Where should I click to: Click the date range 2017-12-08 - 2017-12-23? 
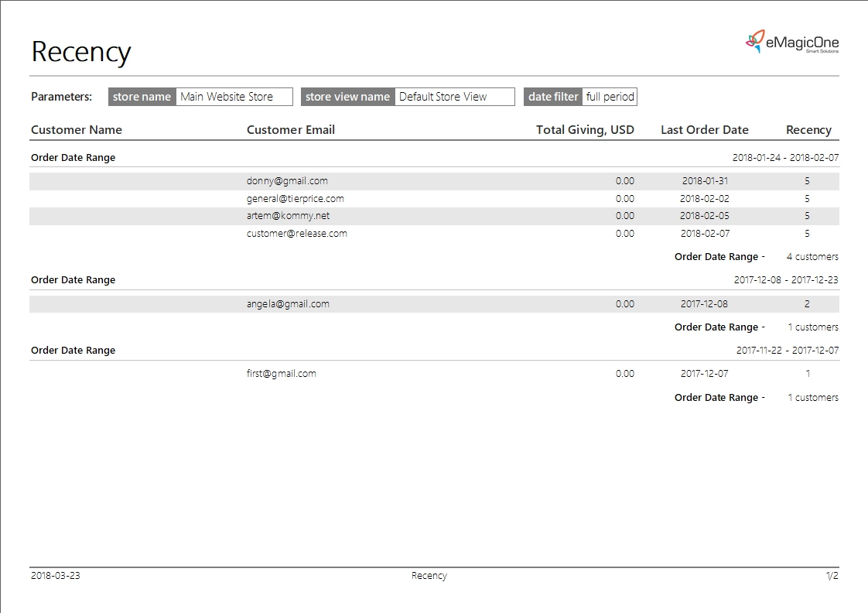(786, 280)
